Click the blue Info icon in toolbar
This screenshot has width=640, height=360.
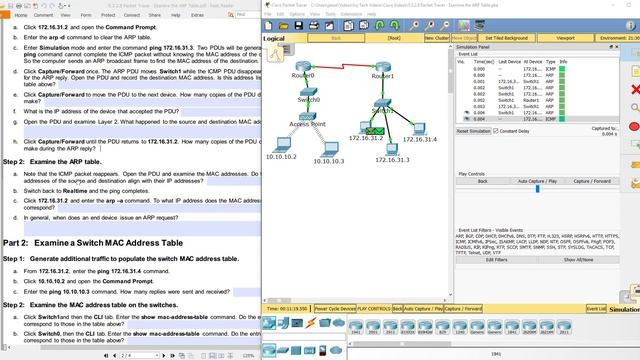point(631,26)
